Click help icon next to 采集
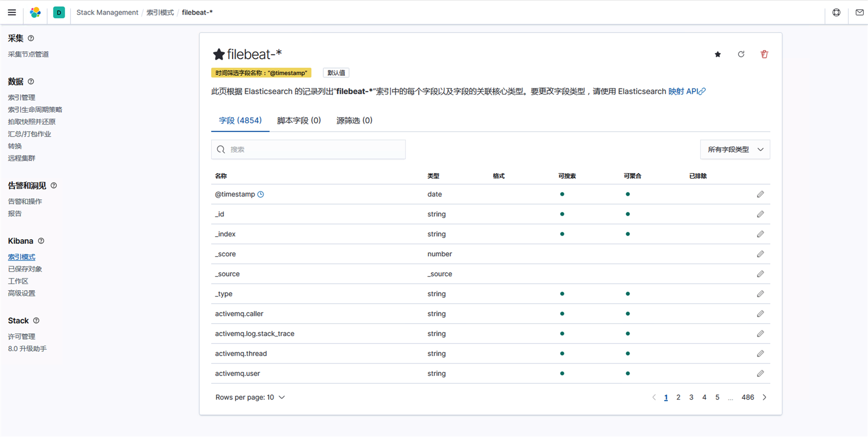The height and width of the screenshot is (437, 868). pos(31,38)
